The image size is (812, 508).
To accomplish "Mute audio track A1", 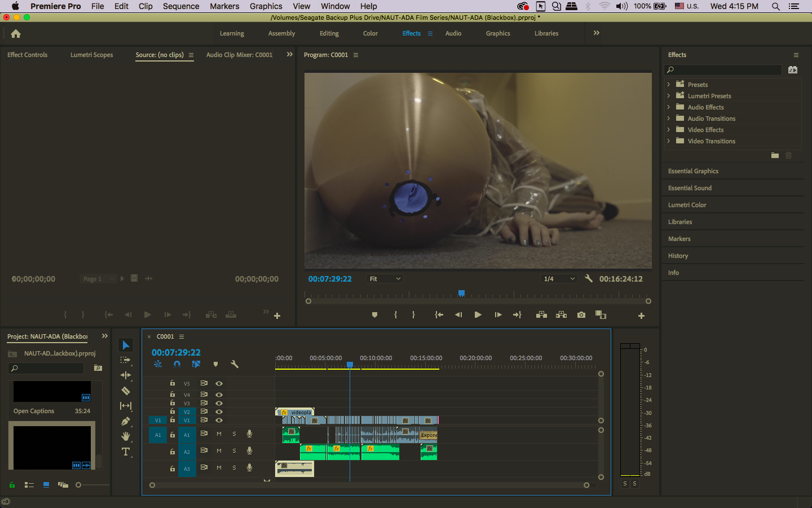I will click(219, 434).
